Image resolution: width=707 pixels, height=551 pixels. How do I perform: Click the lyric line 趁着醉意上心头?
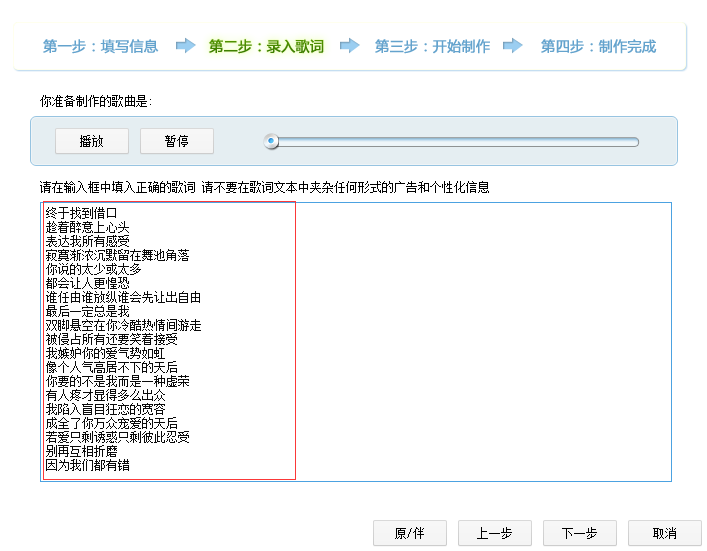[x=87, y=227]
